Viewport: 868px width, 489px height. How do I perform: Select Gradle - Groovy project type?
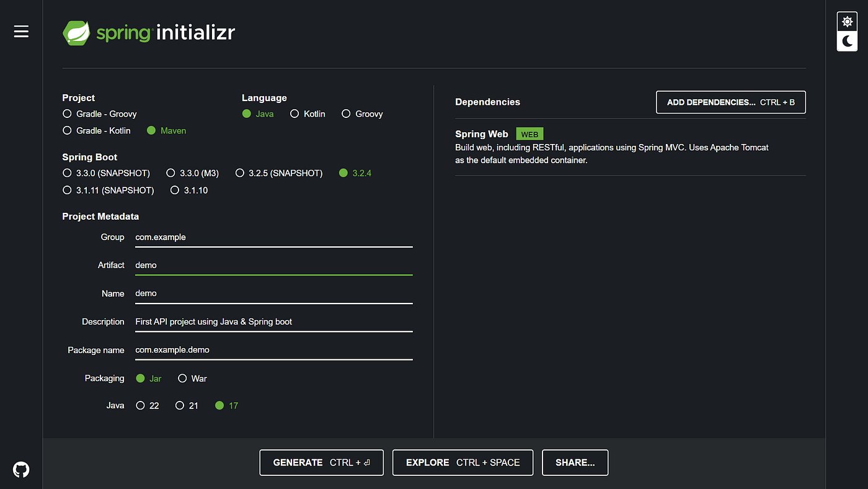100,114
